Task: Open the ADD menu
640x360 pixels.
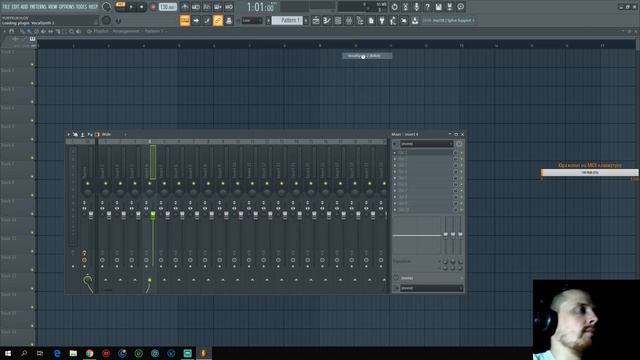Action: [x=24, y=7]
